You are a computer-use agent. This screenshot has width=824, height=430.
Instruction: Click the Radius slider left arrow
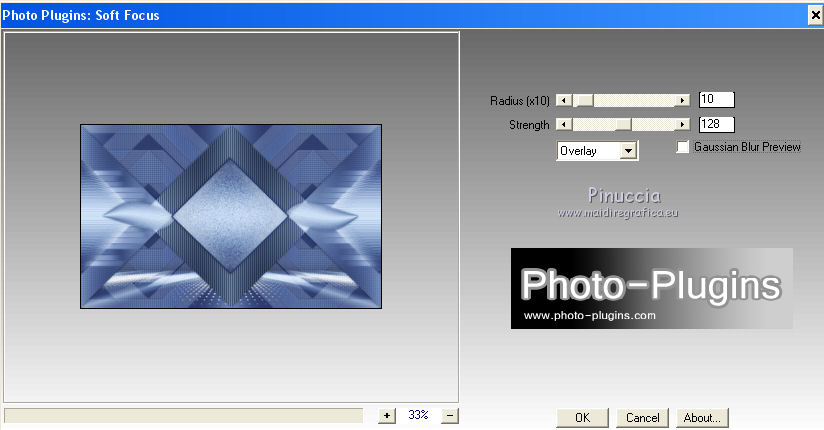coord(564,100)
